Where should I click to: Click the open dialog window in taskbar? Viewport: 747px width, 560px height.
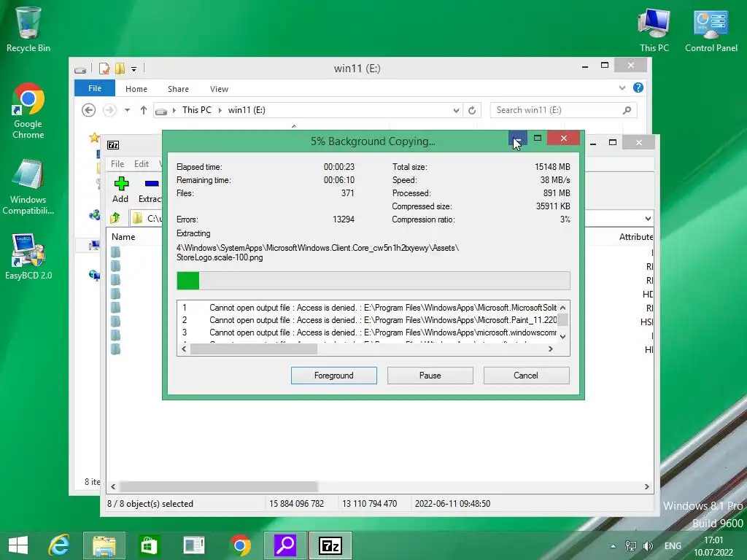pyautogui.click(x=194, y=545)
